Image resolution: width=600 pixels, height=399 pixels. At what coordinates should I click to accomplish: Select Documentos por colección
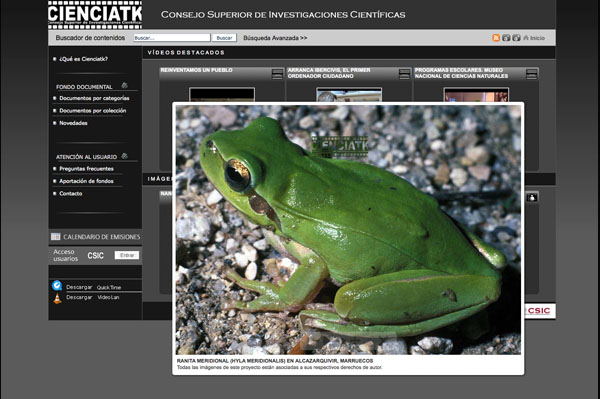coord(93,111)
